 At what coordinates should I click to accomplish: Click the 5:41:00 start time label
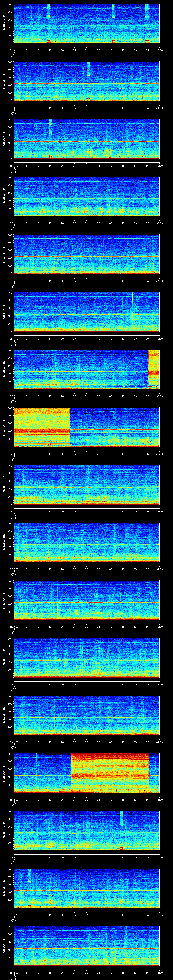(x=14, y=742)
